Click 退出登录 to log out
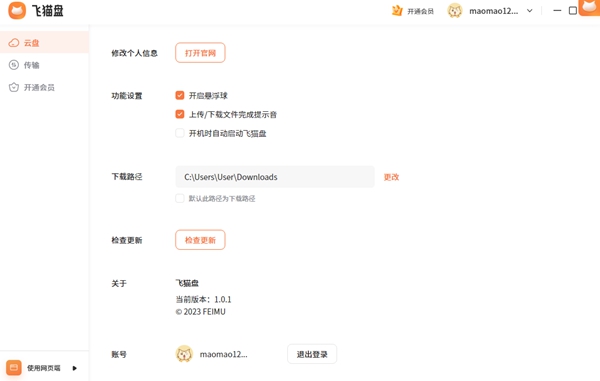 coord(312,354)
